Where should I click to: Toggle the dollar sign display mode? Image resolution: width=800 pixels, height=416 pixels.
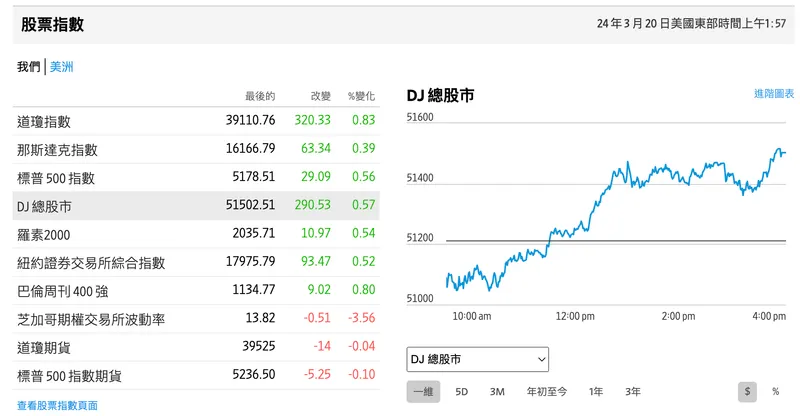pyautogui.click(x=748, y=392)
